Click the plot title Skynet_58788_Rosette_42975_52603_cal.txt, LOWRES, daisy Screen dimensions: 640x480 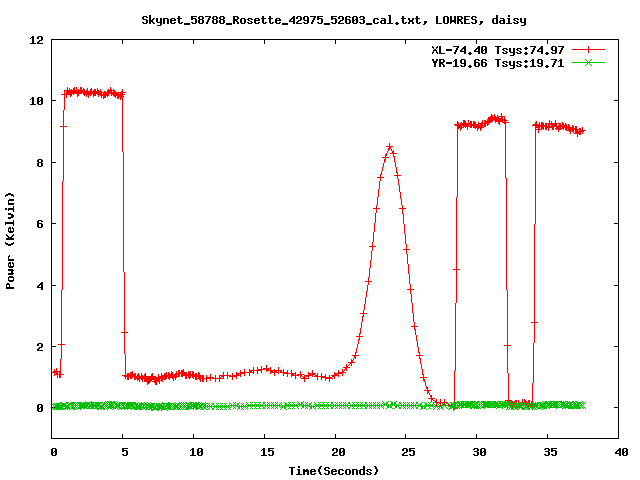[334, 20]
